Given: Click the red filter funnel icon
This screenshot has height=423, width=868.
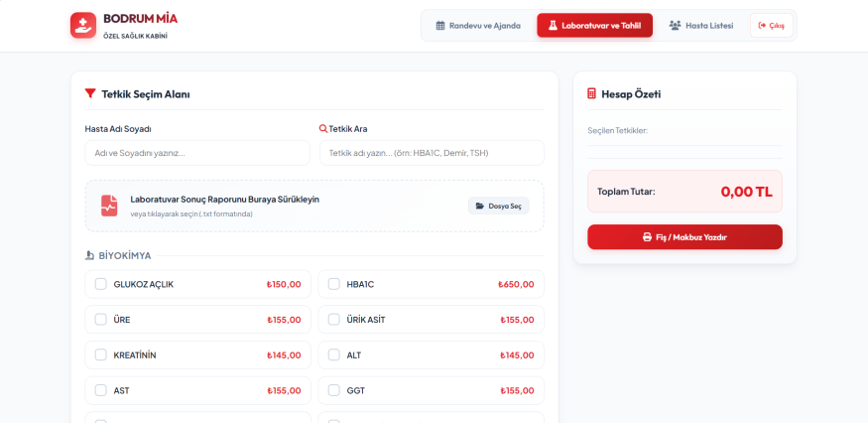Looking at the screenshot, I should tap(90, 93).
